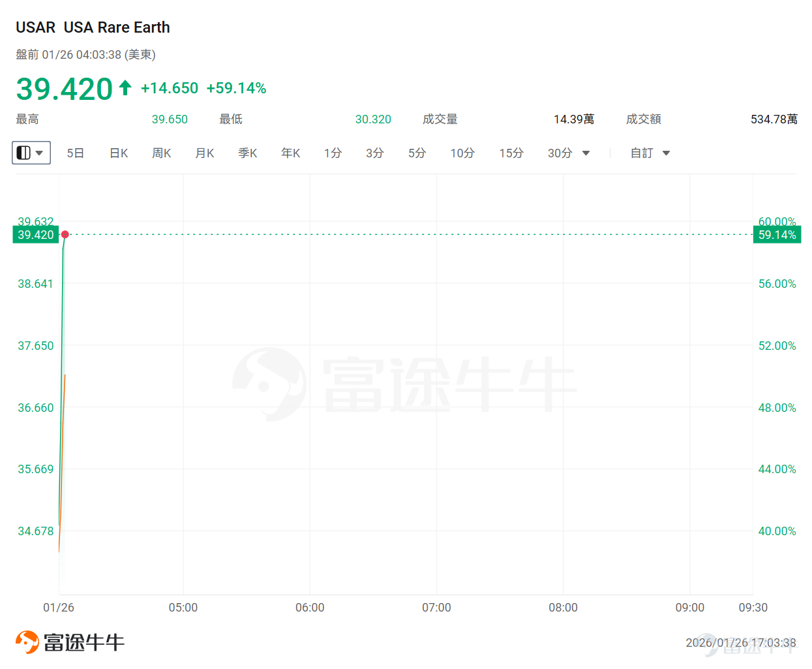Click the 09:00 time axis label
The width and height of the screenshot is (812, 669).
tap(689, 608)
